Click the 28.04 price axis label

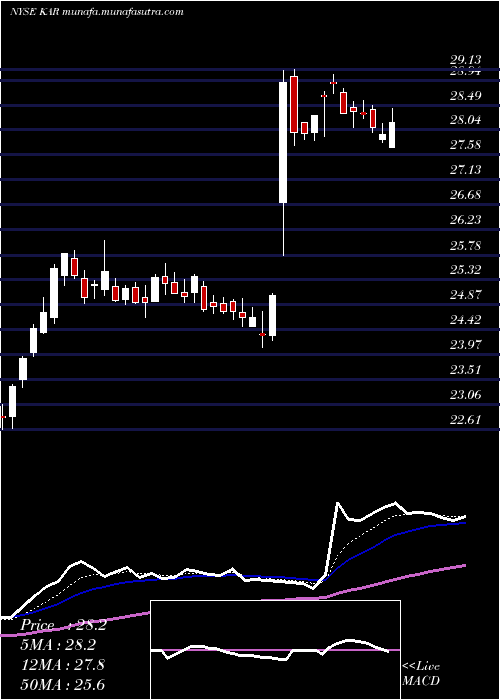[x=465, y=120]
